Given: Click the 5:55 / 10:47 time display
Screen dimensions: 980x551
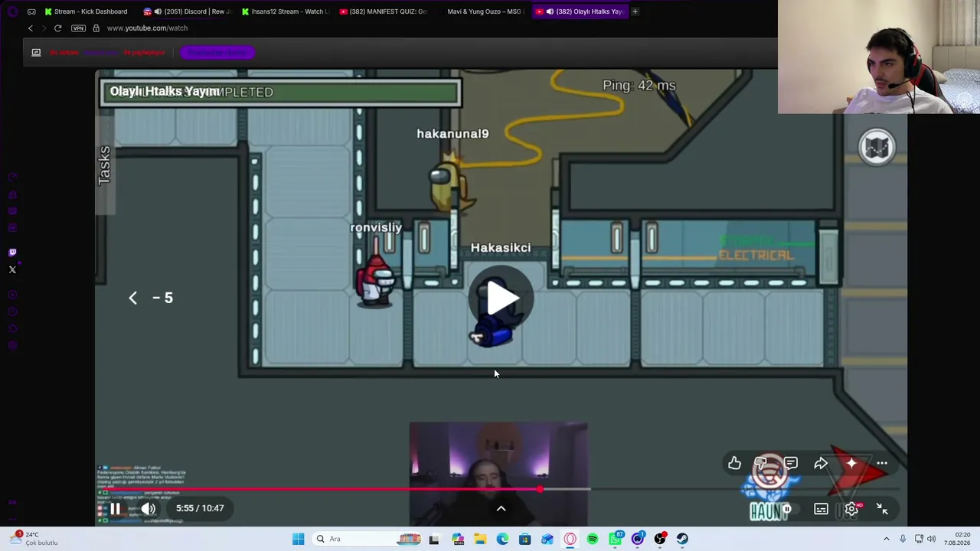Looking at the screenshot, I should [200, 508].
